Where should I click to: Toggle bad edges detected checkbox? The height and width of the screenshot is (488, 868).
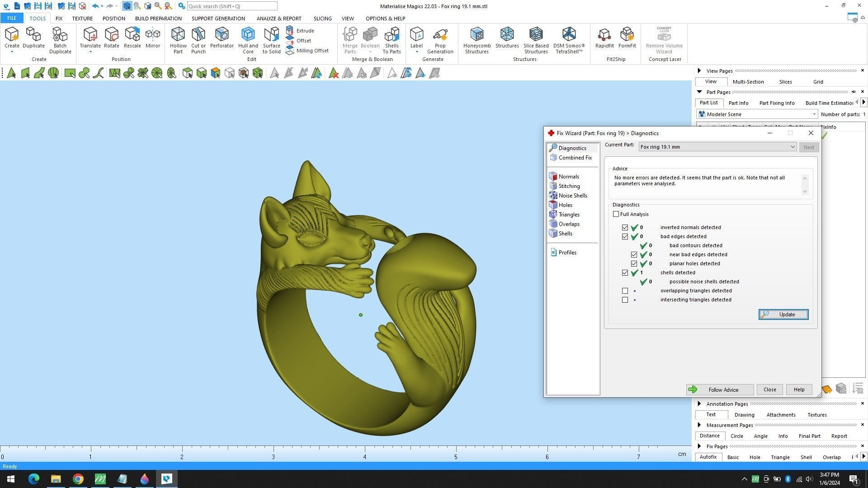[625, 236]
